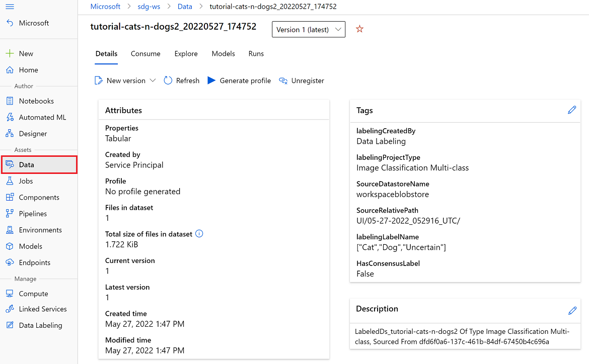
Task: Open Automated ML in the sidebar
Action: (x=42, y=117)
